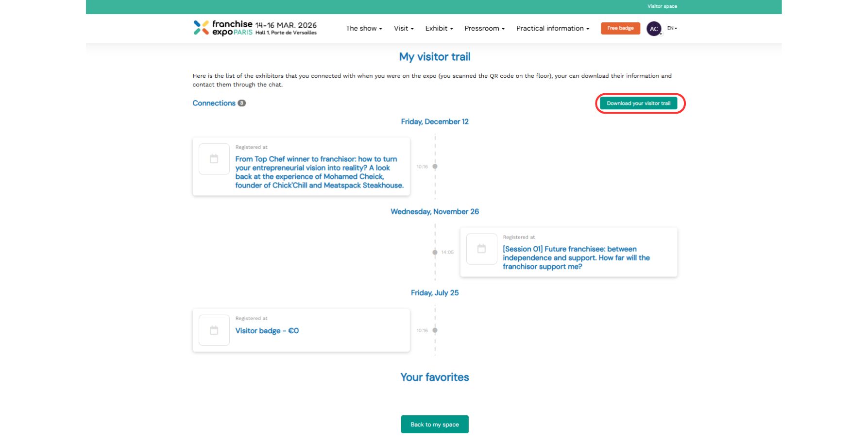Click the orange Free badge button
This screenshot has width=868, height=443.
point(620,28)
